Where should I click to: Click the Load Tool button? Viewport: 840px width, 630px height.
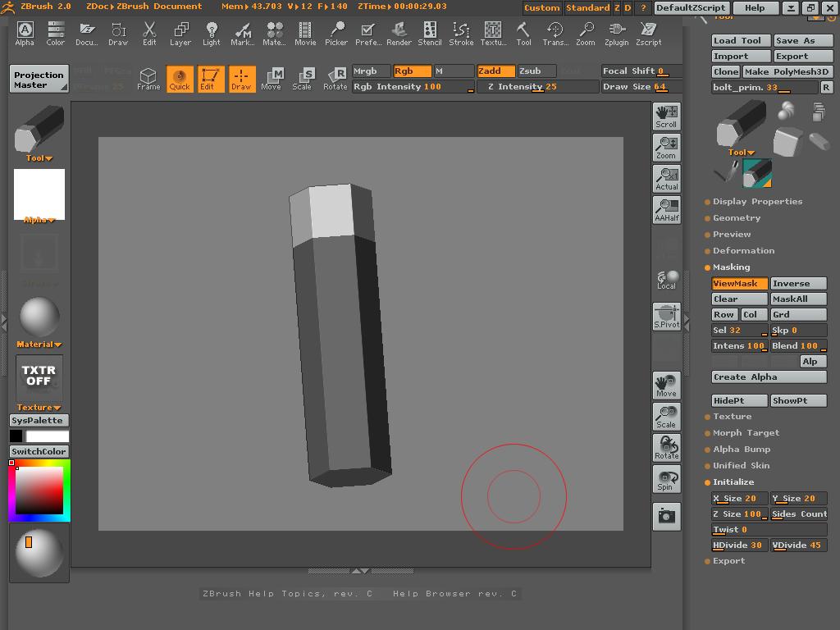[x=741, y=41]
